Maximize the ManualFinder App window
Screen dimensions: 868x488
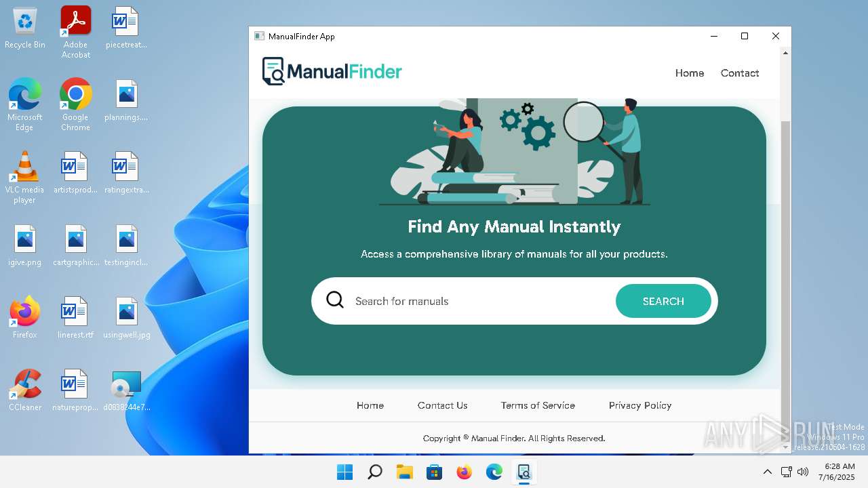coord(745,37)
